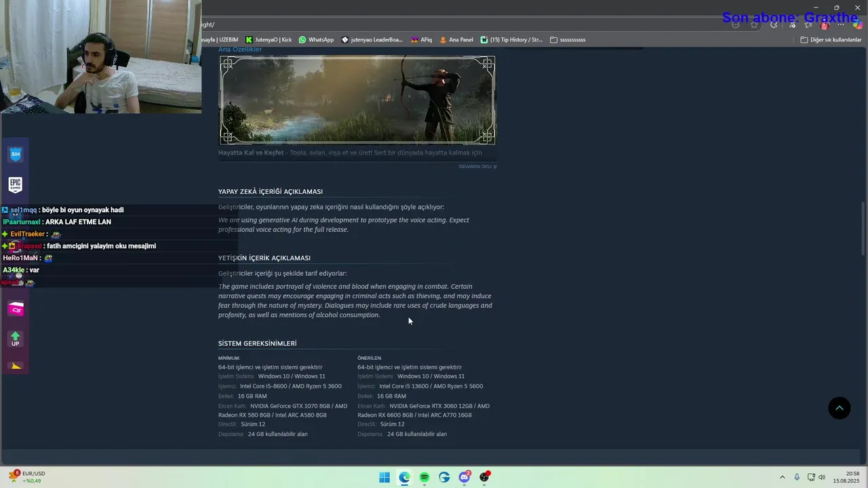Open the EUR/USD widget on taskbar

click(27, 477)
